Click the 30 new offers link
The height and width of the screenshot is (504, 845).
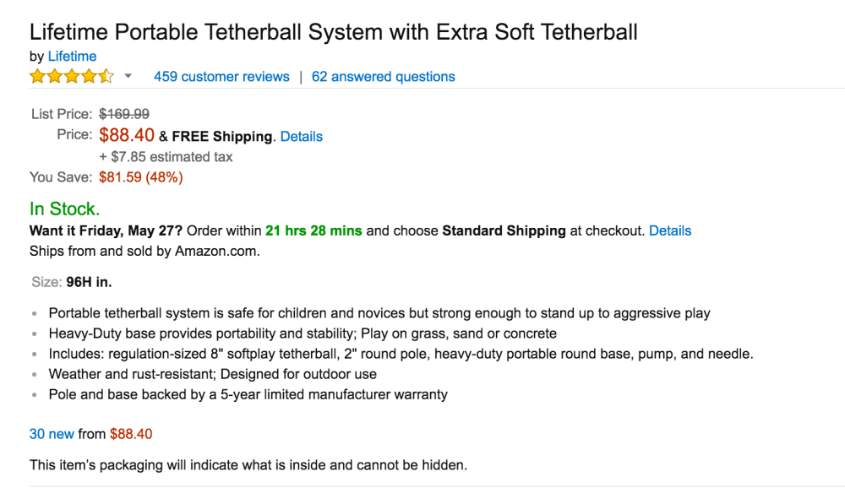point(52,434)
